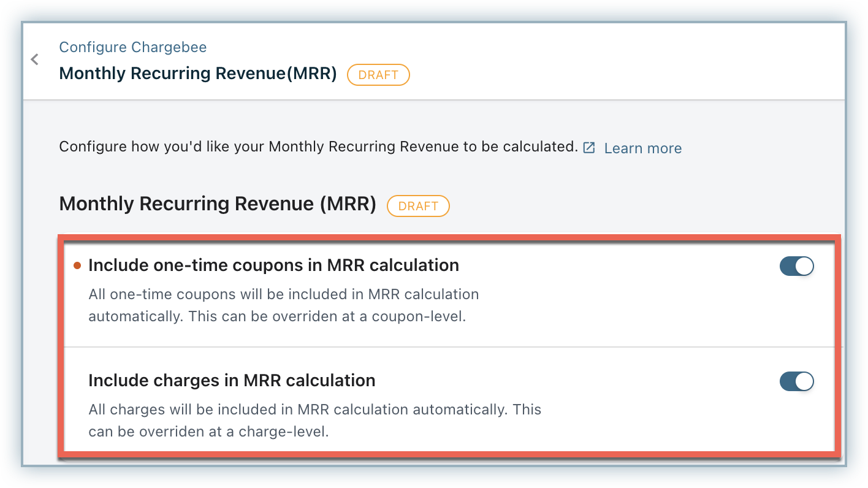Click the one-time coupons description text

point(283,305)
